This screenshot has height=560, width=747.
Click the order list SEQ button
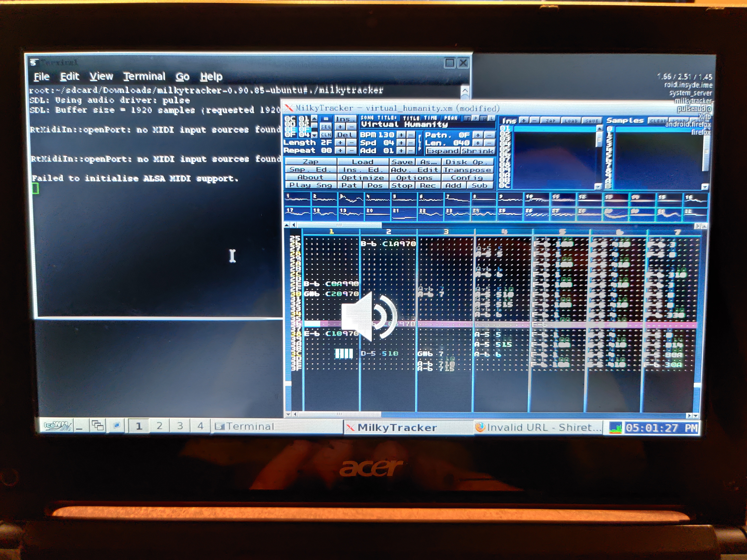point(326,127)
